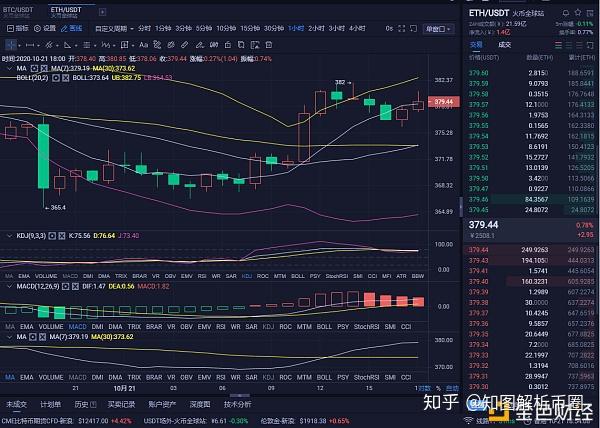Expand the triangle shape tool options arrow
The height and width of the screenshot is (428, 600).
76,46
